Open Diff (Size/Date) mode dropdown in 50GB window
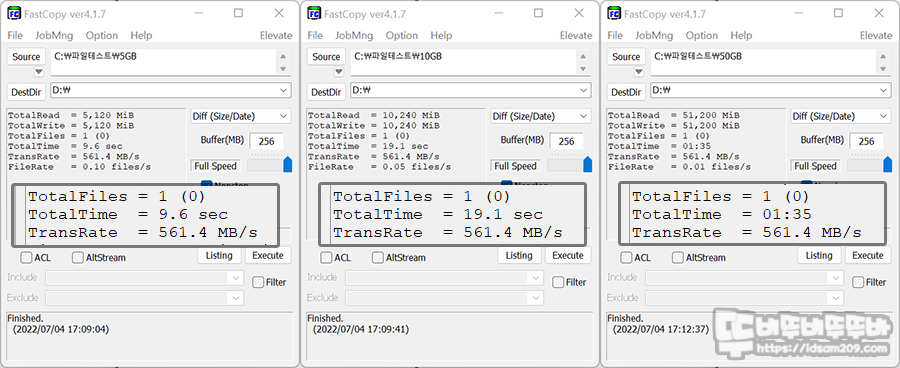The height and width of the screenshot is (368, 900). point(841,116)
